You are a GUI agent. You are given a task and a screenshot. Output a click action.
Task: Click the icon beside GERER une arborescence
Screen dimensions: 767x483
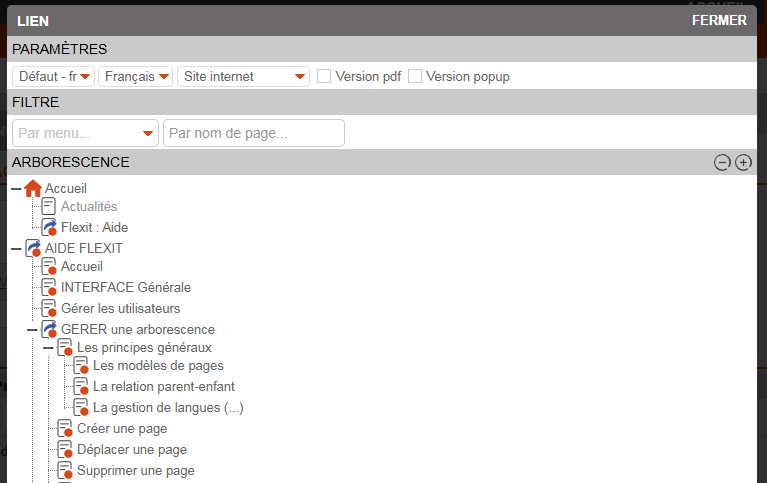click(x=49, y=329)
